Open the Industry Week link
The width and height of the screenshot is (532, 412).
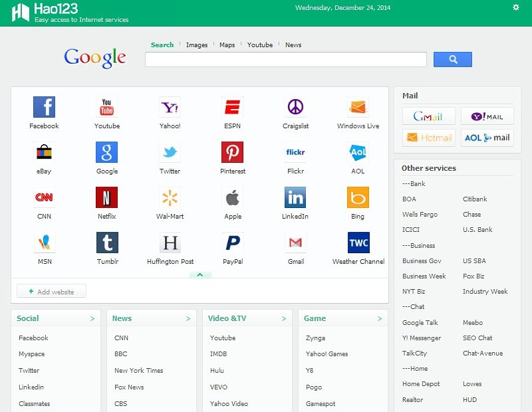[x=485, y=291]
